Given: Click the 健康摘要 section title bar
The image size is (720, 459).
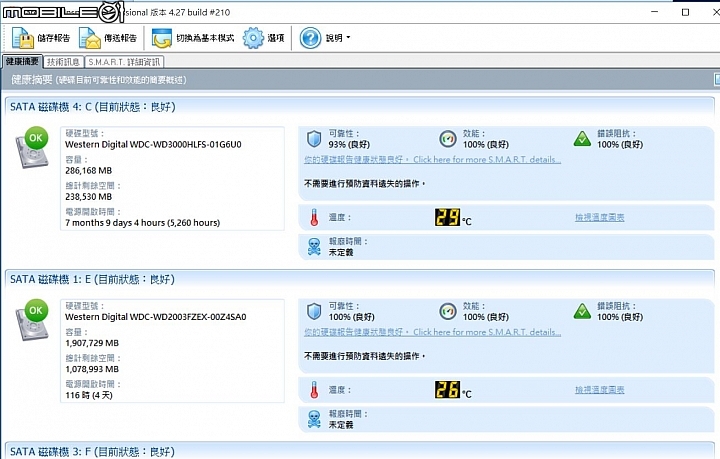Looking at the screenshot, I should pos(360,80).
